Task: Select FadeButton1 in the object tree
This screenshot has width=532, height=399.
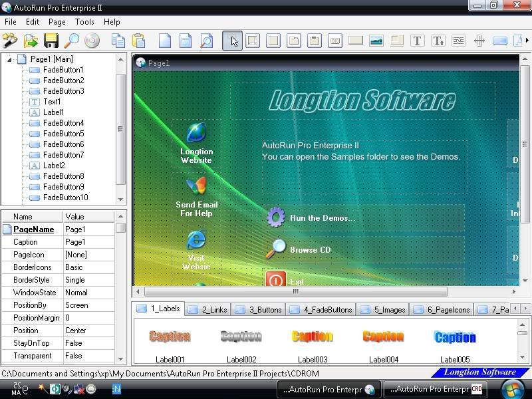Action: pyautogui.click(x=63, y=70)
